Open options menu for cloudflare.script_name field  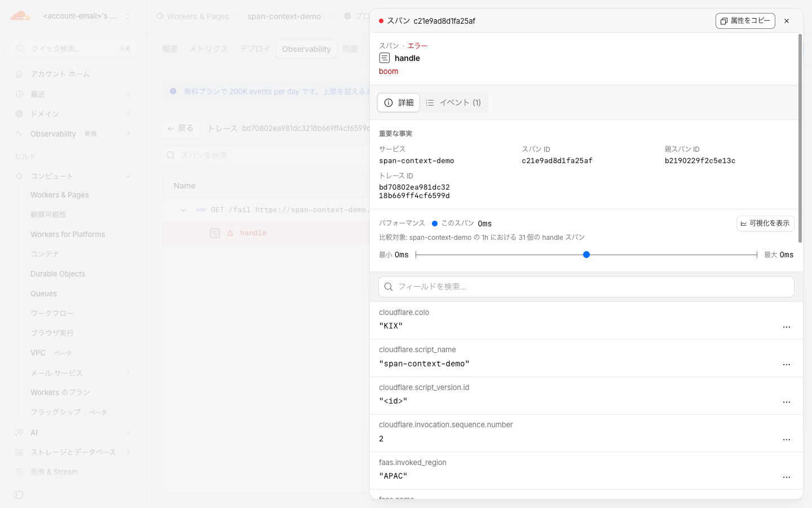[x=787, y=365]
